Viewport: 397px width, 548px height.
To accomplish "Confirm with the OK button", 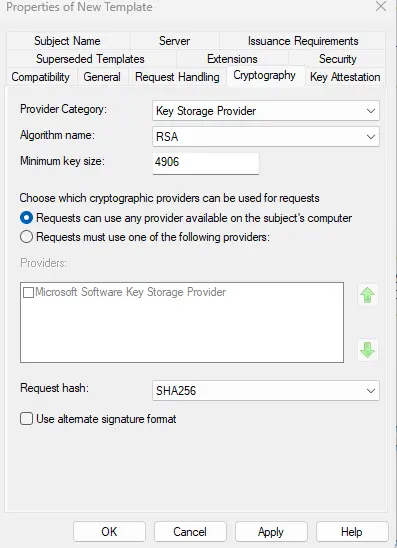I will (x=109, y=532).
